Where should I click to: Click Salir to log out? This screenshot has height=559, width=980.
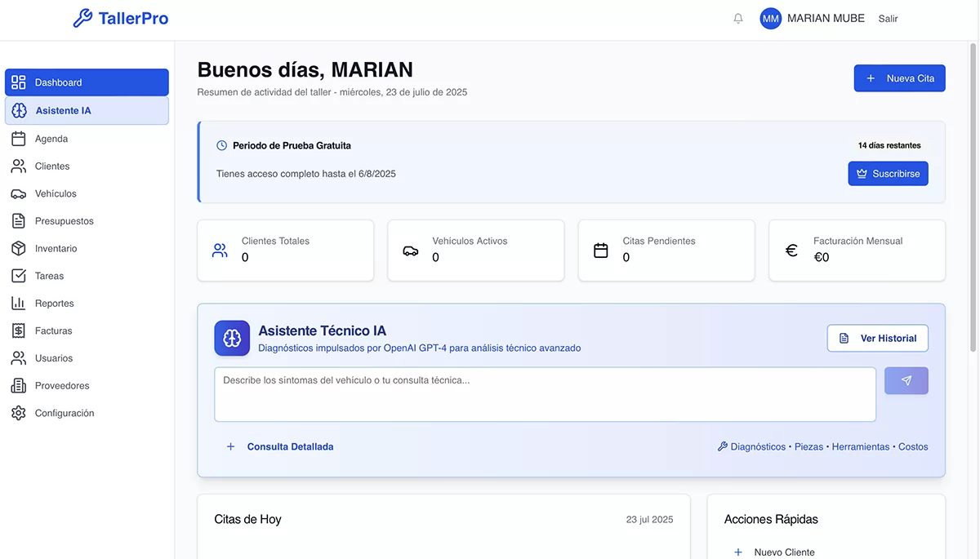click(x=888, y=19)
